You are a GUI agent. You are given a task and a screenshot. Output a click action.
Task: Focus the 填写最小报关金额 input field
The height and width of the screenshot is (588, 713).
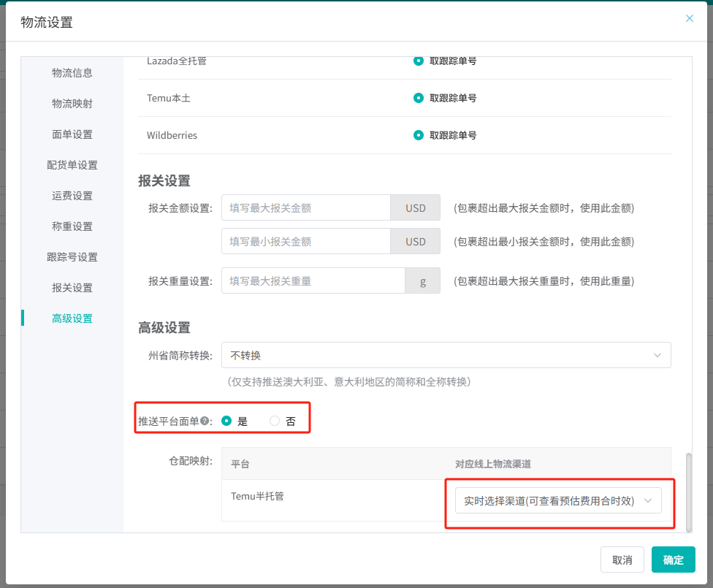tap(306, 242)
